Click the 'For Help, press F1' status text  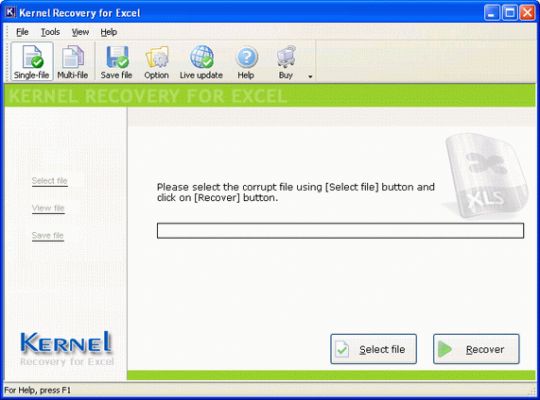[x=37, y=390]
